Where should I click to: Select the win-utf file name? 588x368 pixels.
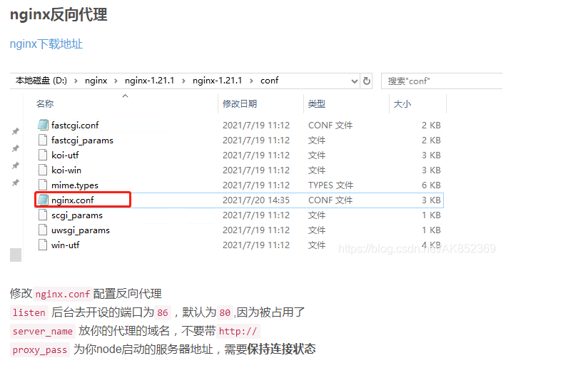pyautogui.click(x=65, y=245)
